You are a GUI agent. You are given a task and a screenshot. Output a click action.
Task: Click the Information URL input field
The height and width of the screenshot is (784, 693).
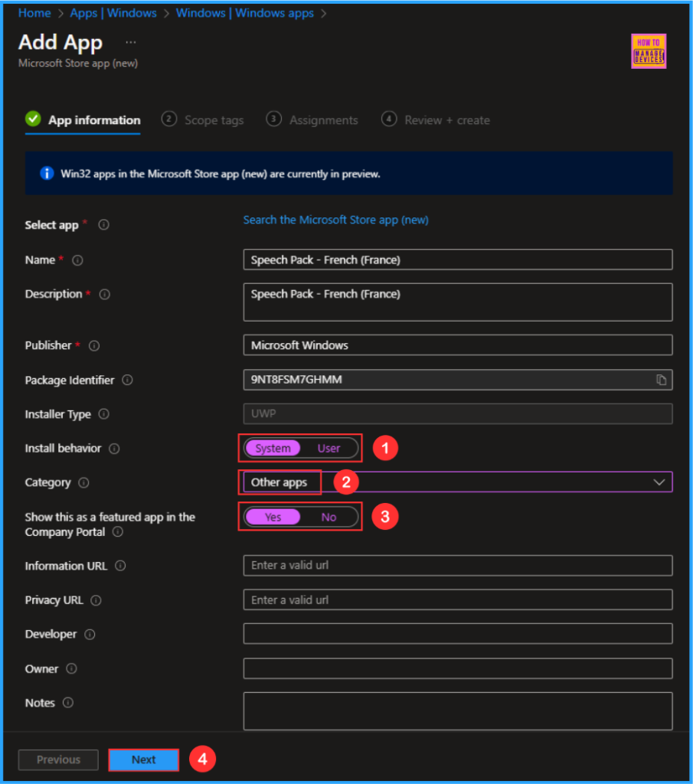point(457,566)
